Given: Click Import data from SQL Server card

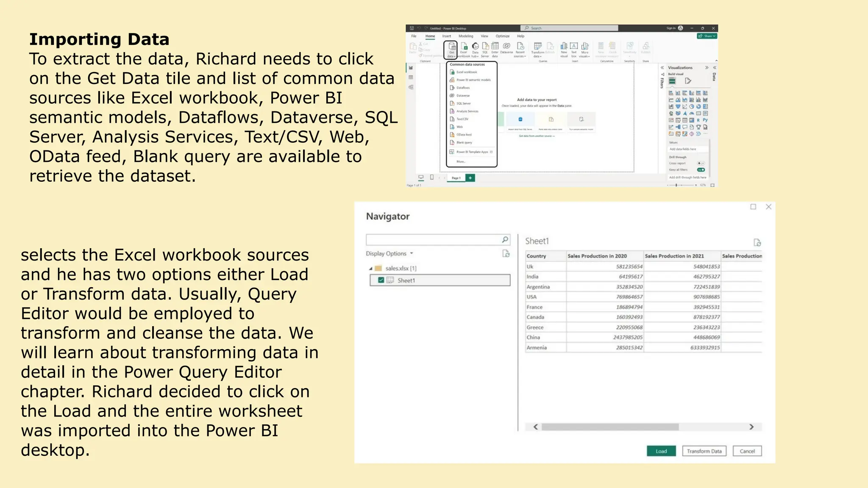Looking at the screenshot, I should click(520, 122).
